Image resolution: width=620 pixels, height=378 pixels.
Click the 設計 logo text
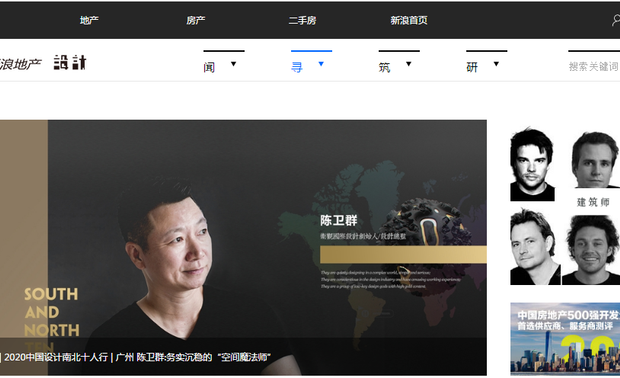(70, 62)
